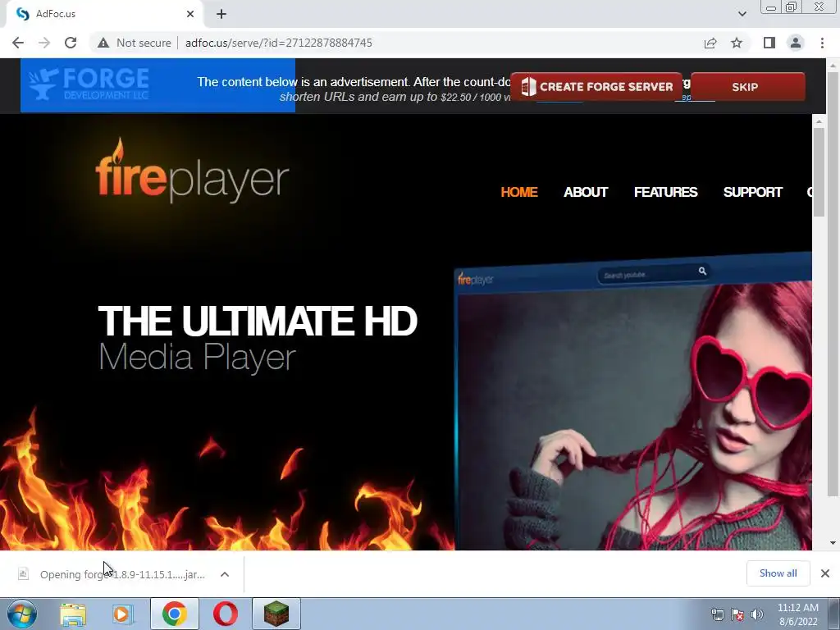Share this page via share icon
The width and height of the screenshot is (840, 630).
point(710,43)
